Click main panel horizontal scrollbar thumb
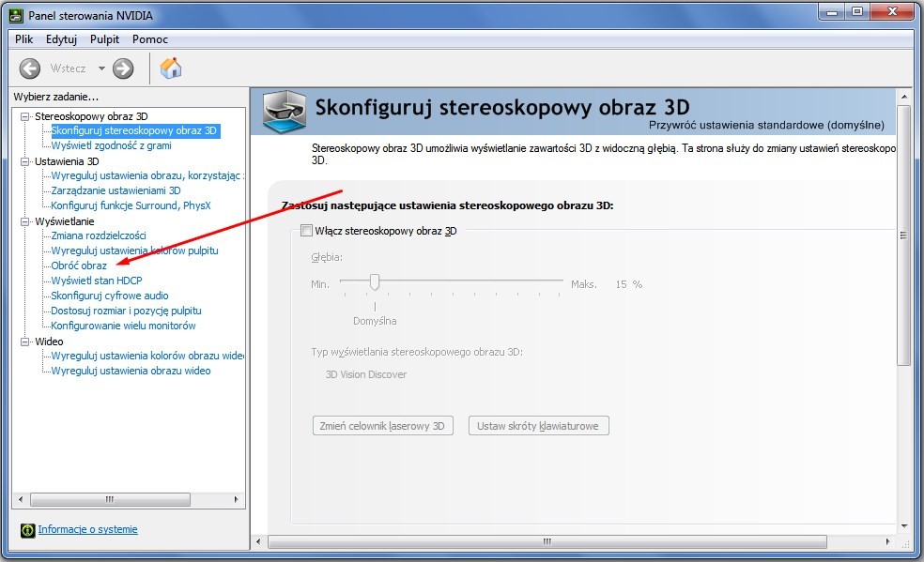Screen dimensions: 924x562 click(547, 541)
